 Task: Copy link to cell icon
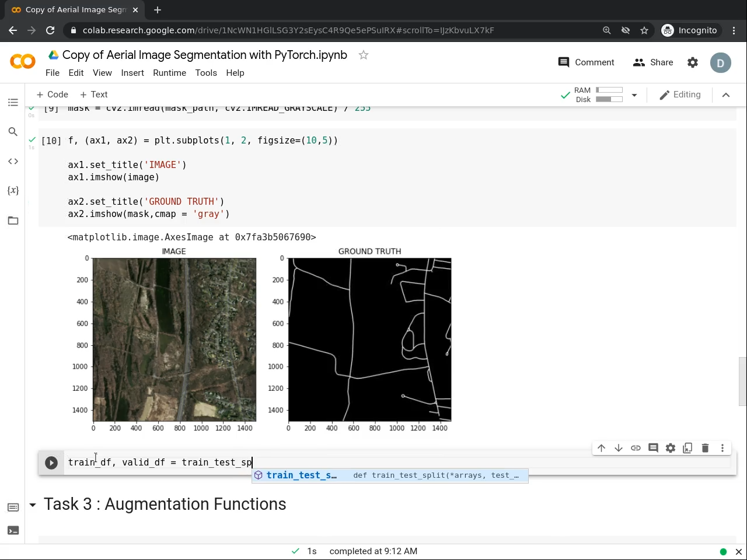click(x=636, y=448)
